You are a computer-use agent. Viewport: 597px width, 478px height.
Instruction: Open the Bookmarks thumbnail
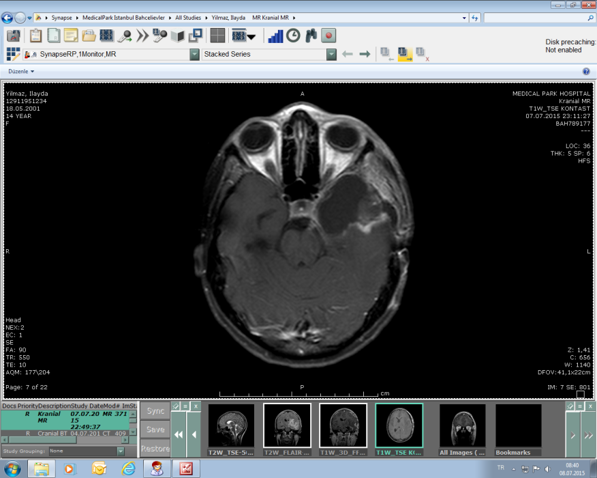click(518, 426)
